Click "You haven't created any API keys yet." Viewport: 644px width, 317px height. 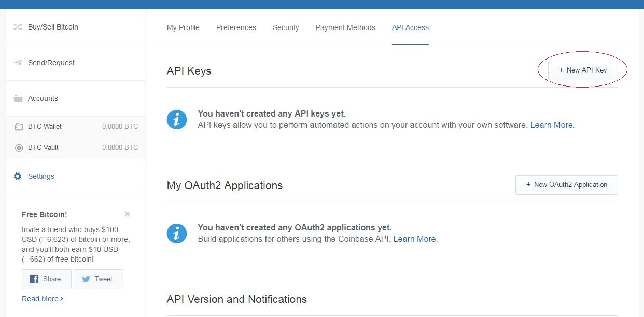(272, 113)
